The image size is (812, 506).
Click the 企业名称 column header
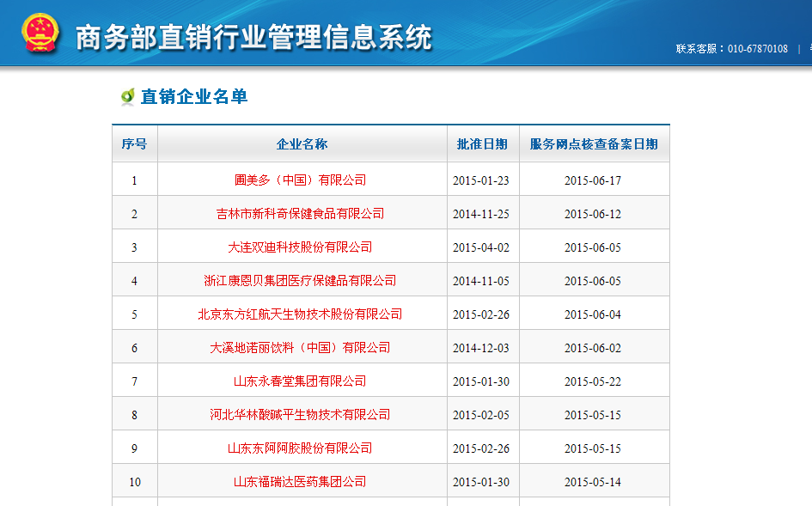pyautogui.click(x=302, y=144)
